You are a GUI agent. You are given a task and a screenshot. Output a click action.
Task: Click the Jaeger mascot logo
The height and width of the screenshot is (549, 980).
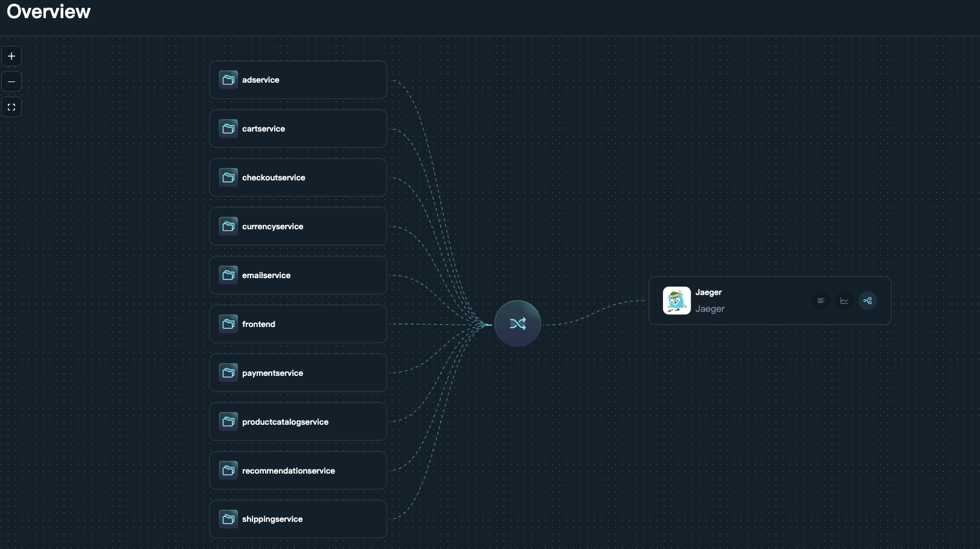tap(676, 300)
